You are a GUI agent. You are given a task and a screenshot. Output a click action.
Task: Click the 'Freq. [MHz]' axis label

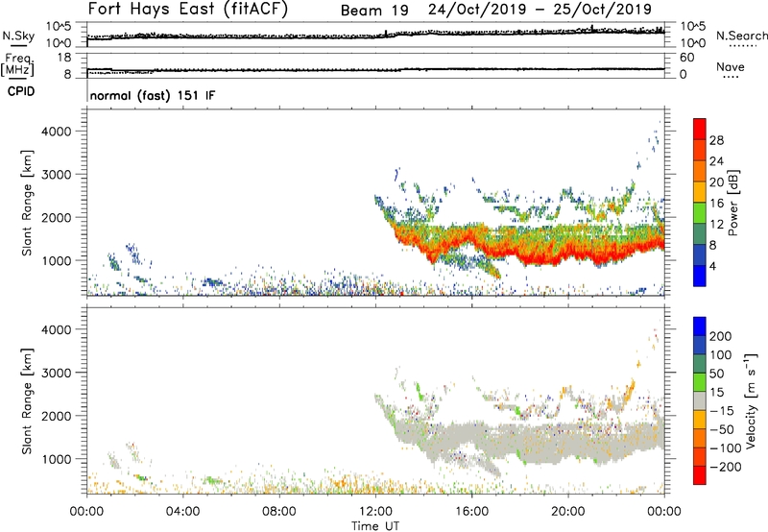click(x=17, y=64)
